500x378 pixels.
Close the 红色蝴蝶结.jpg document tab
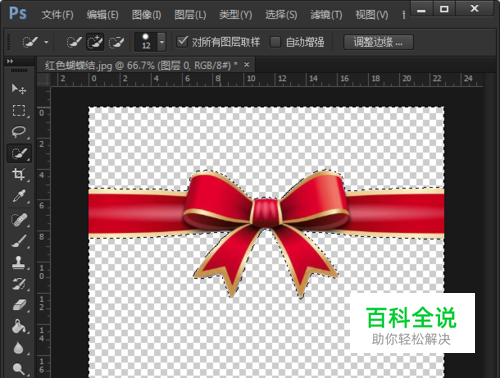click(x=247, y=64)
